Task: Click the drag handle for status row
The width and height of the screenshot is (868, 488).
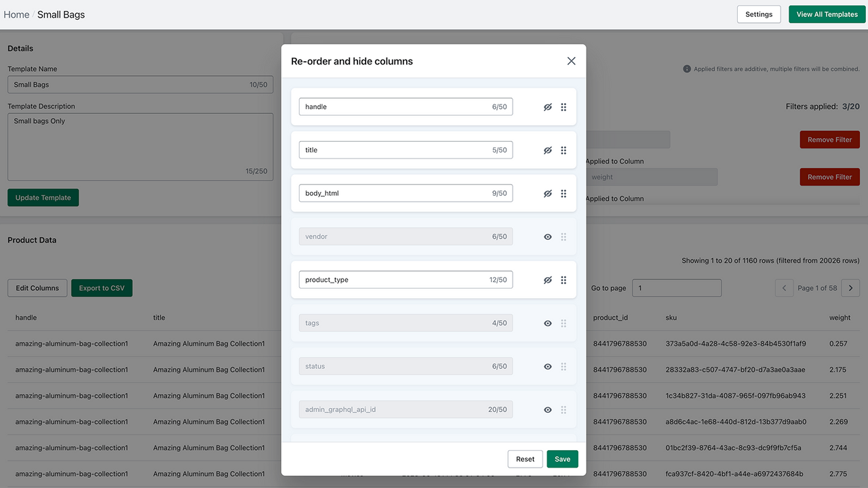Action: [x=564, y=367]
